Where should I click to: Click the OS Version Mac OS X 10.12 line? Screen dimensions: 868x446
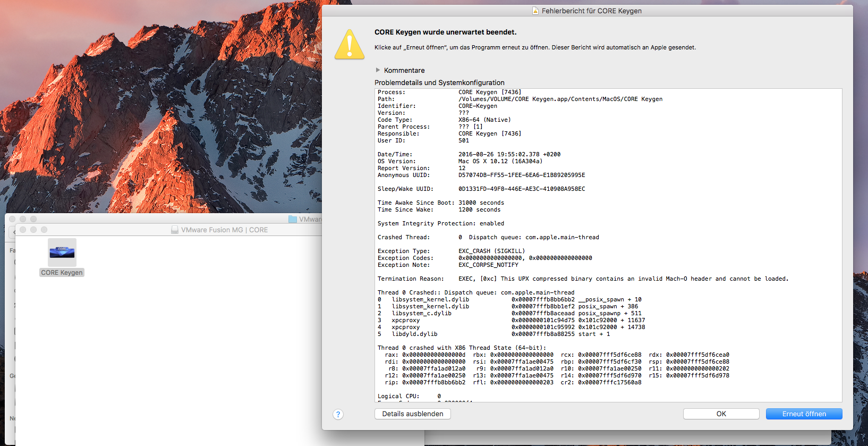click(x=460, y=161)
